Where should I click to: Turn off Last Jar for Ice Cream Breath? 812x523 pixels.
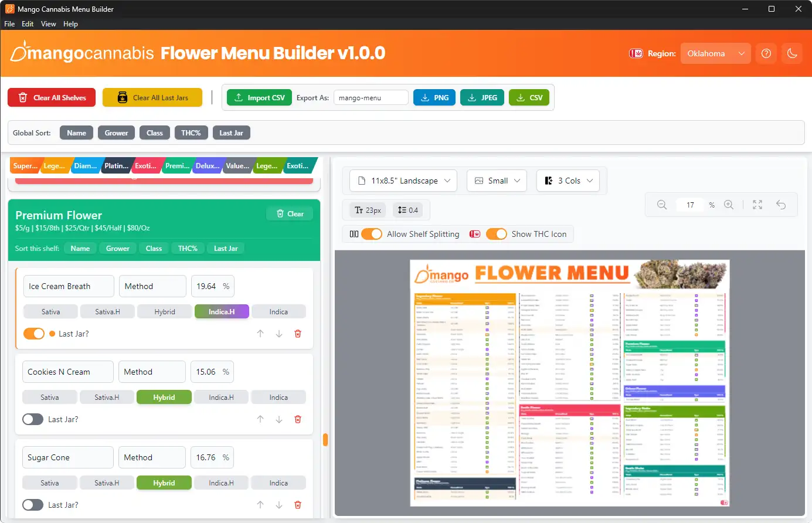pyautogui.click(x=34, y=334)
